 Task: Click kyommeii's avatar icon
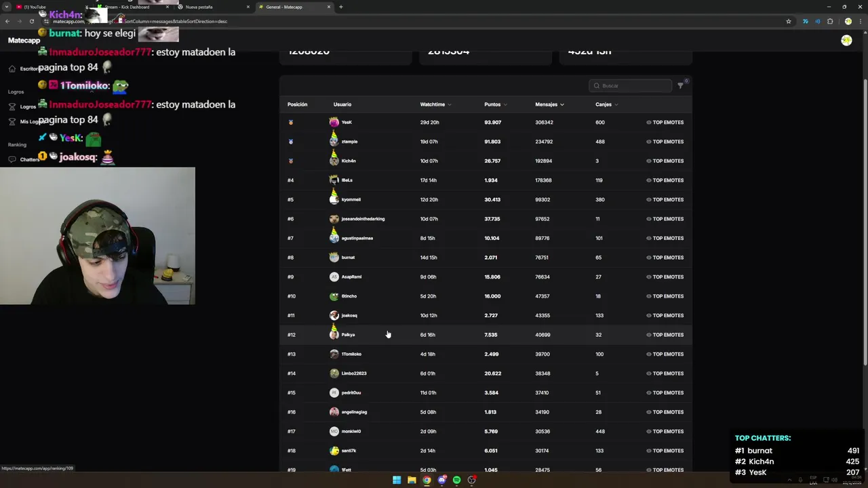click(x=334, y=198)
